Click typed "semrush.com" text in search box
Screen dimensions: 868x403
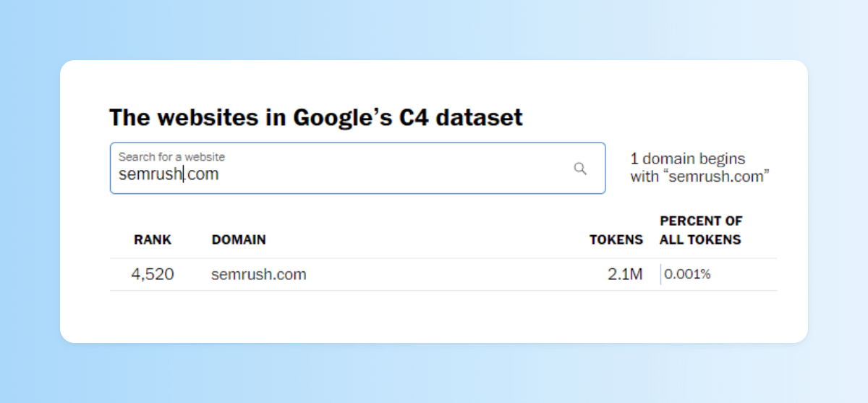[x=169, y=174]
